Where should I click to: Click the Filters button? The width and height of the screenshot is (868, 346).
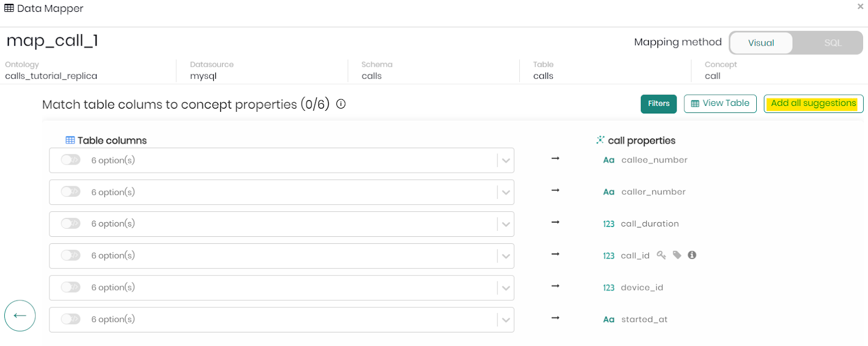(x=659, y=104)
